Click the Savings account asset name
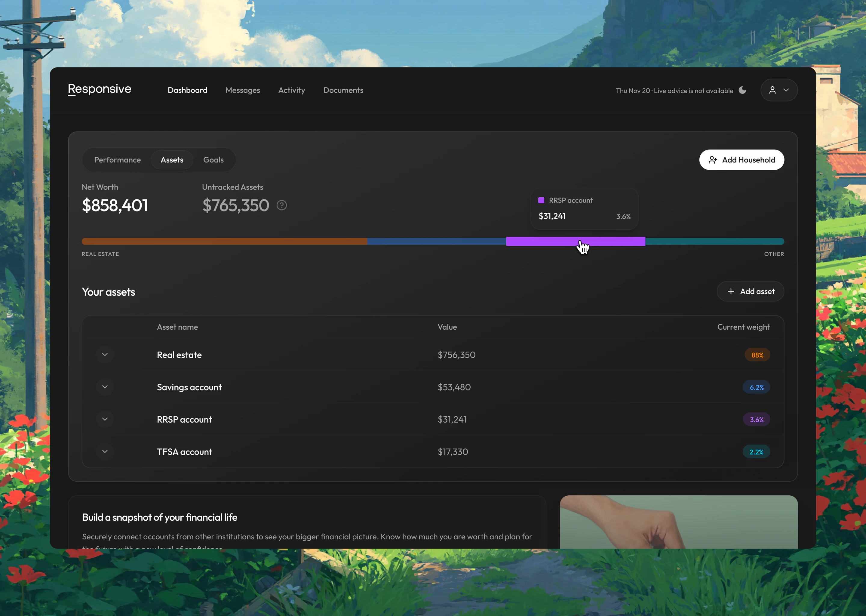 pyautogui.click(x=189, y=387)
